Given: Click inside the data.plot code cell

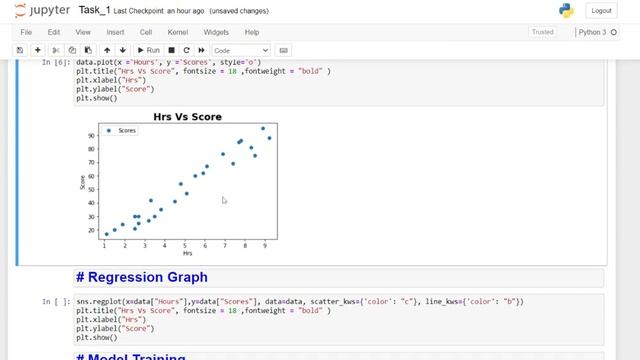Looking at the screenshot, I should (x=339, y=82).
